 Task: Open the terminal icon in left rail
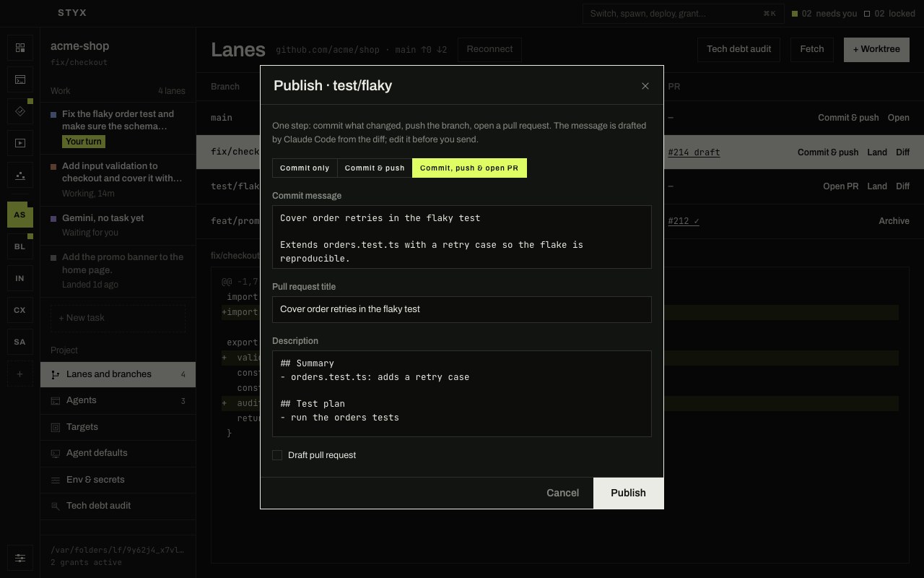(19, 79)
